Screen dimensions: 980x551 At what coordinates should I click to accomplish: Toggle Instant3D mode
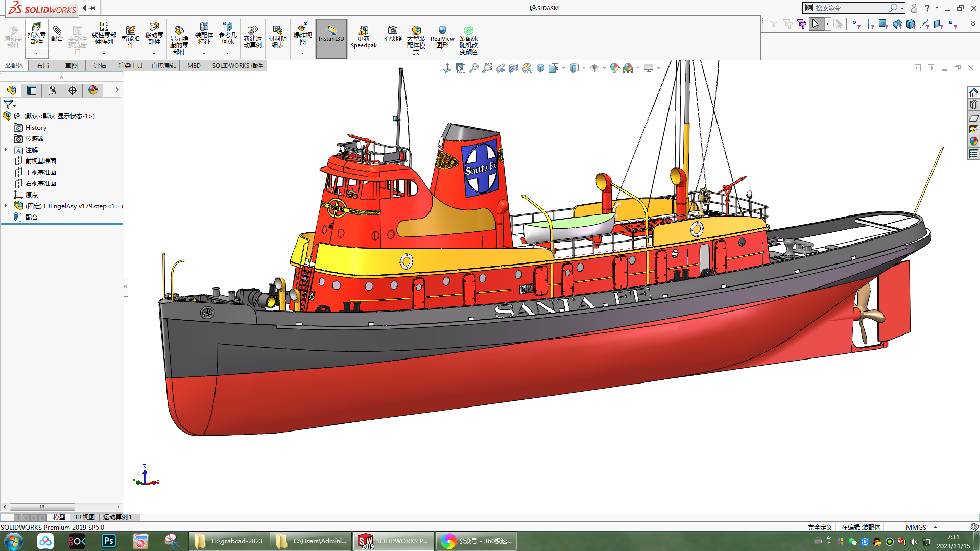[x=331, y=39]
